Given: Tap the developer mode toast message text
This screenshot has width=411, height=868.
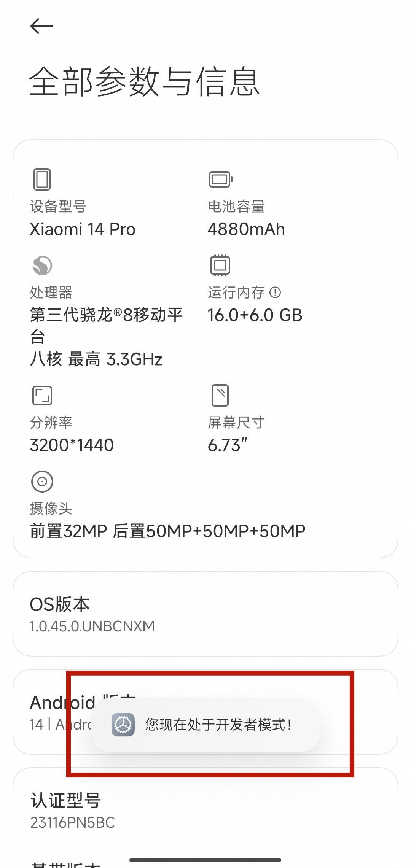Looking at the screenshot, I should pos(218,725).
